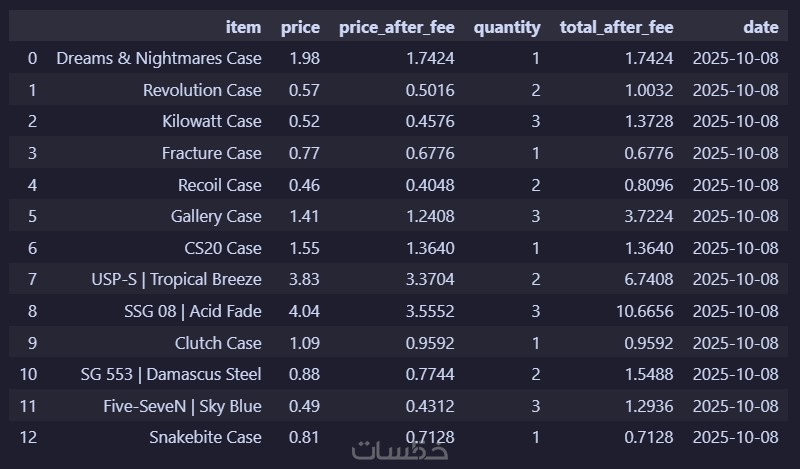
Task: Click the SG 553 | Damascus Steel cell
Action: (x=171, y=374)
